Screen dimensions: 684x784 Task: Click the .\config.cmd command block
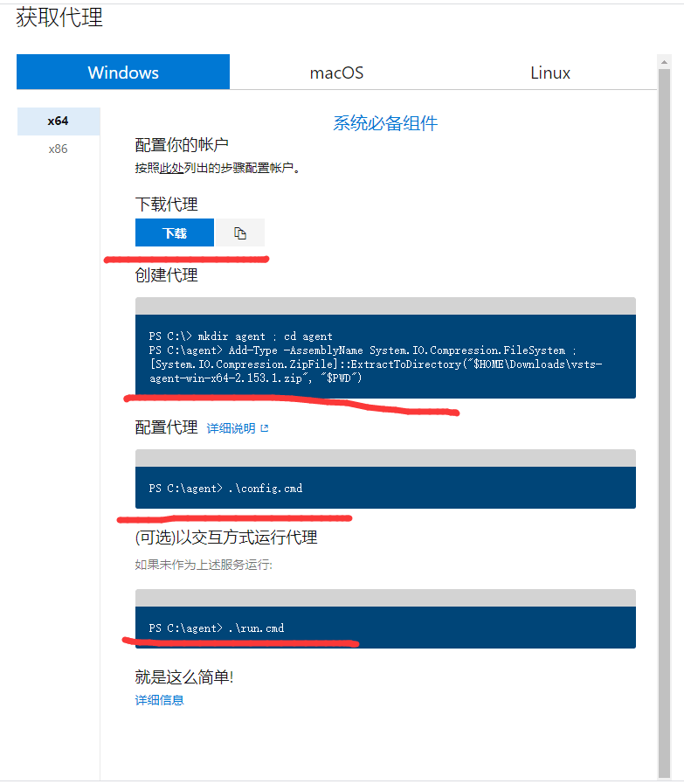(385, 488)
